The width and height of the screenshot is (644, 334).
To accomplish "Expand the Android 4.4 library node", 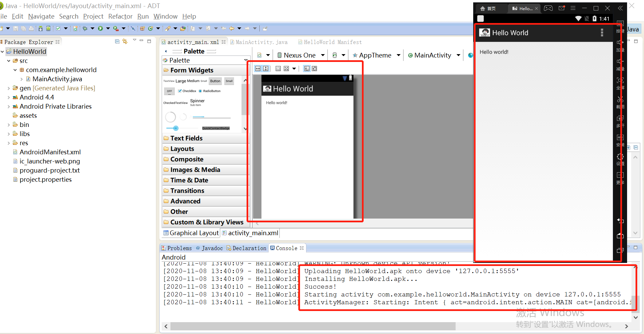I will click(9, 97).
